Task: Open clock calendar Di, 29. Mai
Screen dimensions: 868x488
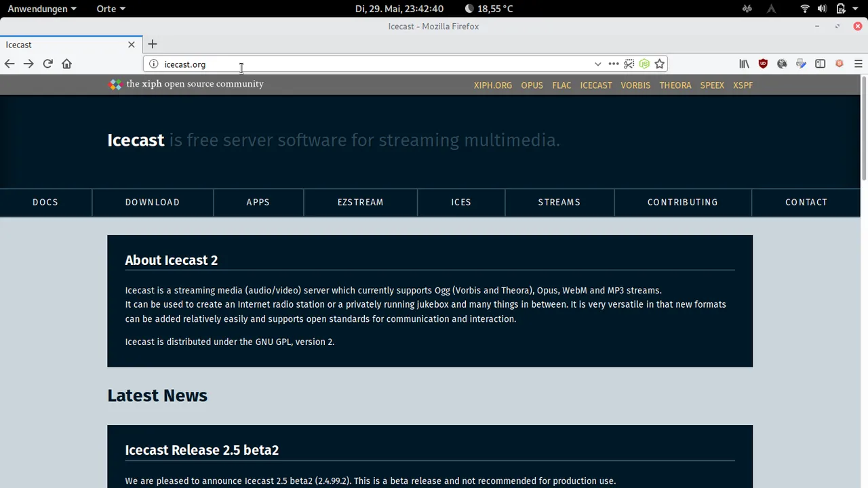Action: [x=399, y=9]
